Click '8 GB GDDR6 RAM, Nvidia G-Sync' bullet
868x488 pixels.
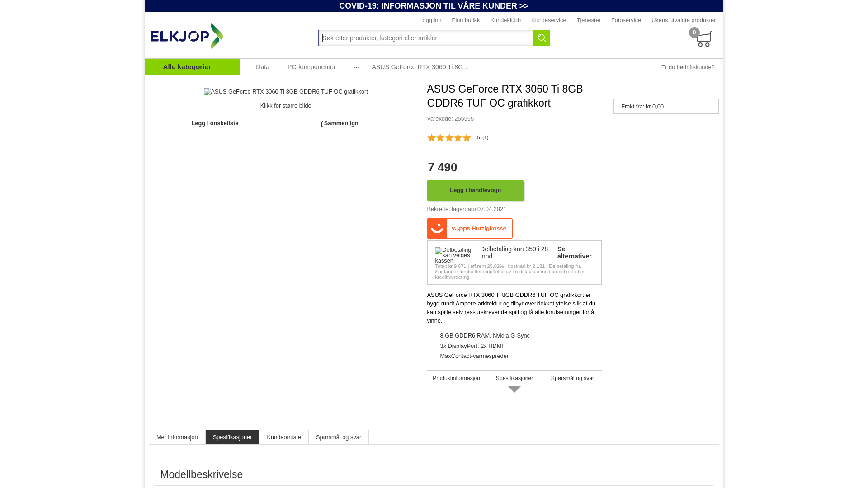(x=485, y=336)
